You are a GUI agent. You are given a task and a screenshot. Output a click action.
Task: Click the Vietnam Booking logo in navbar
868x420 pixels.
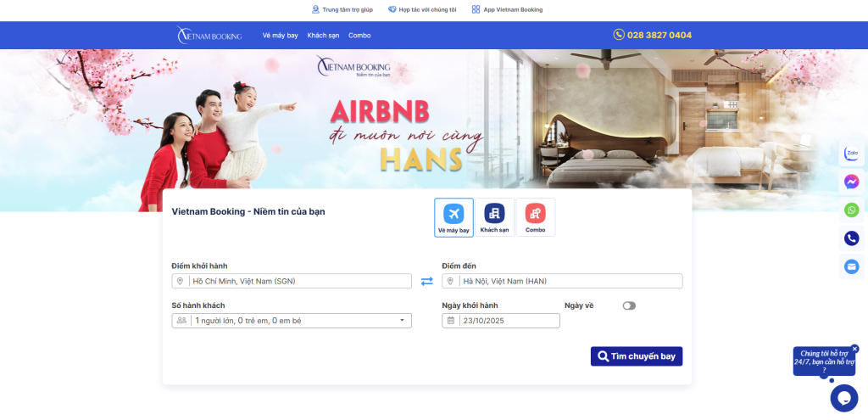209,35
